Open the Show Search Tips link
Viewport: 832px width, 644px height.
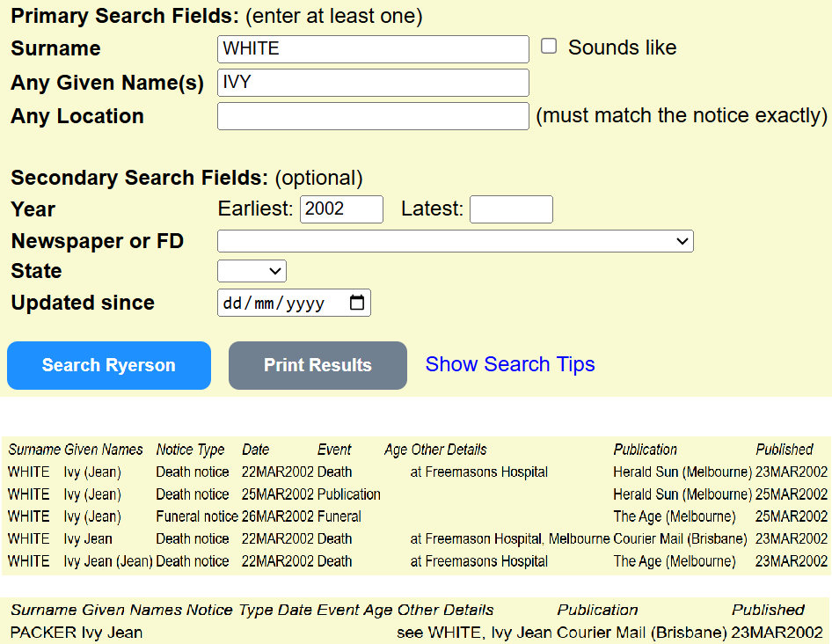point(510,364)
